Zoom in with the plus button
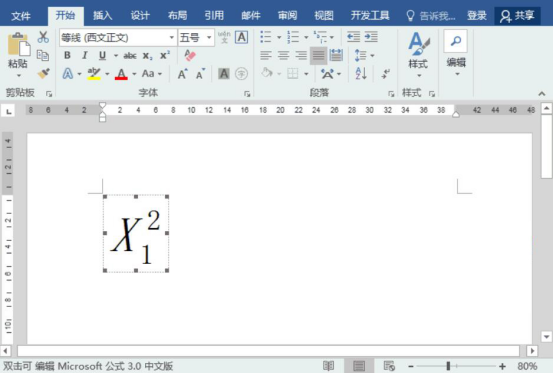Image resolution: width=554 pixels, height=374 pixels. pyautogui.click(x=502, y=367)
